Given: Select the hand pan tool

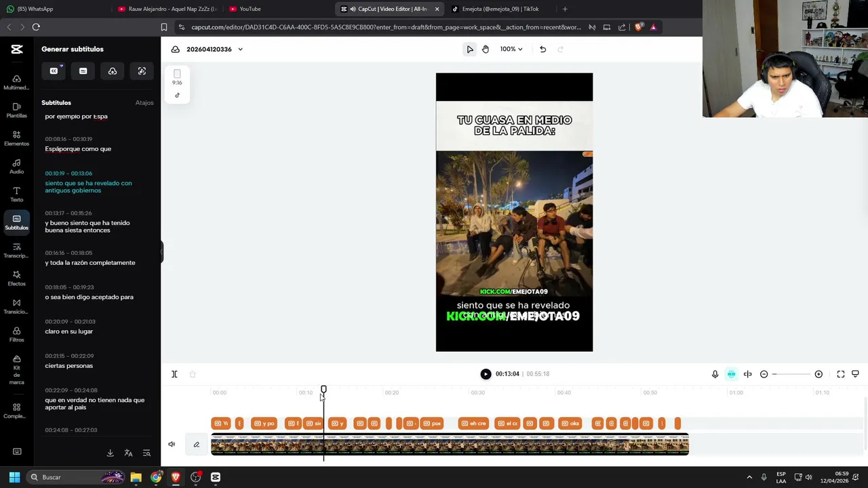Looking at the screenshot, I should 486,49.
